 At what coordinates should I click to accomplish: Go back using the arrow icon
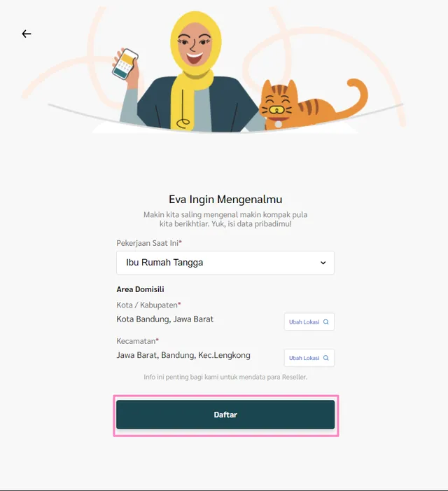[x=27, y=34]
